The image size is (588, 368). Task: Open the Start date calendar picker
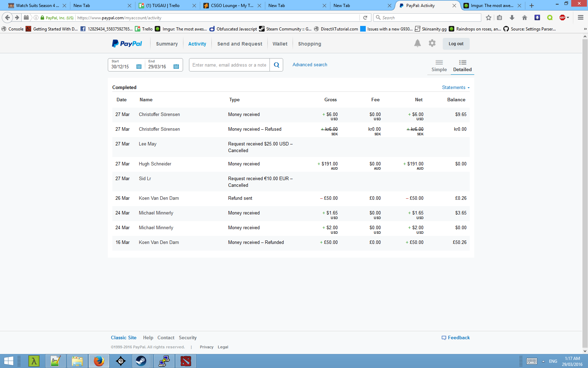139,67
